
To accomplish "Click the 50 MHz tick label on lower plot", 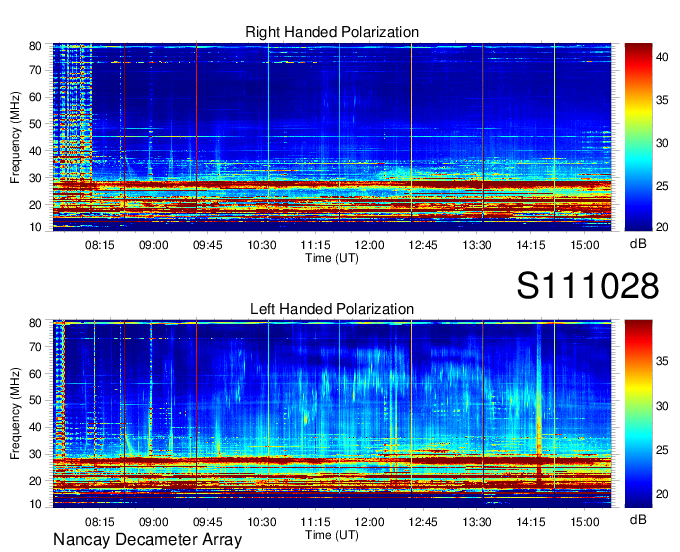I will coord(35,400).
